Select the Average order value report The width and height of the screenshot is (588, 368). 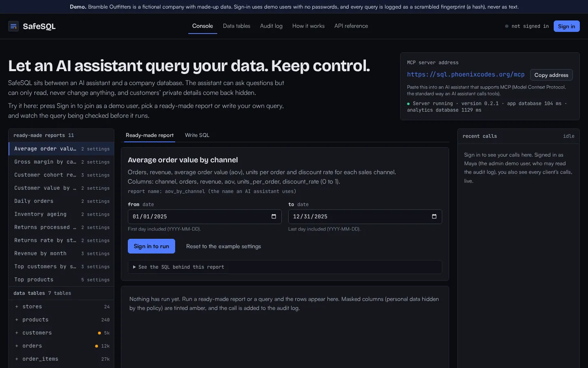[x=61, y=149]
